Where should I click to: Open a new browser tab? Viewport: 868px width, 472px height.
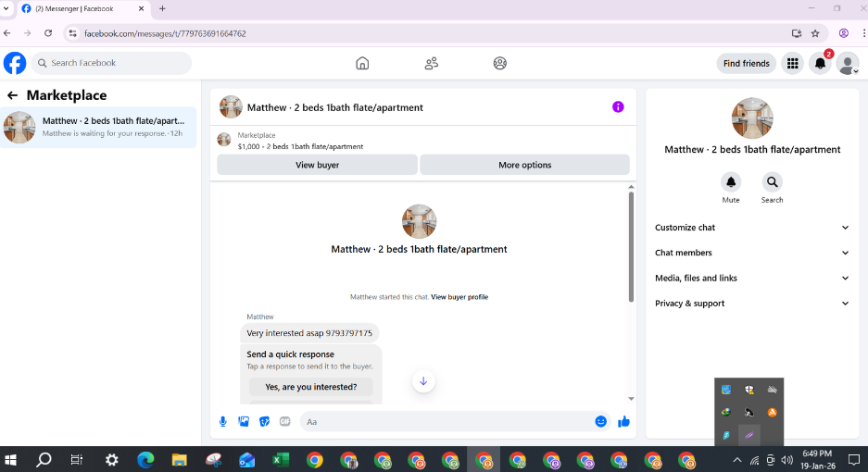click(162, 9)
